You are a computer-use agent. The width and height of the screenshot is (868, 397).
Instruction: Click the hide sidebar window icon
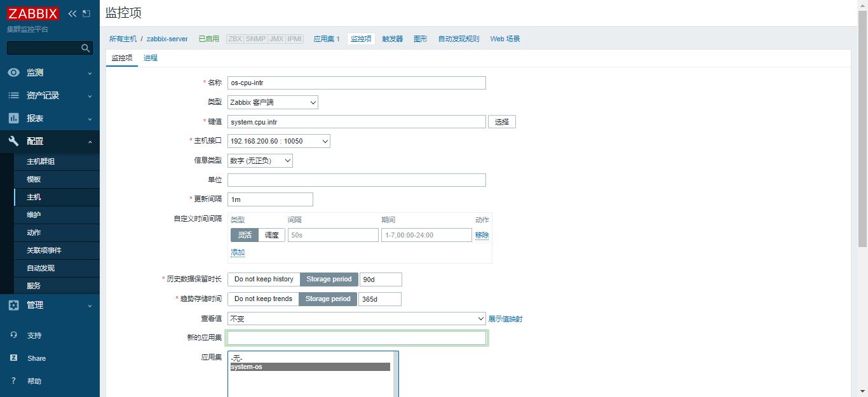point(86,13)
